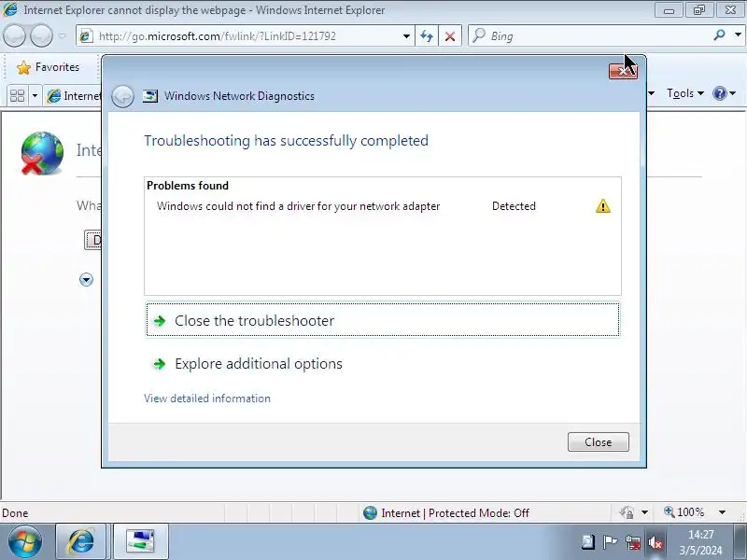Click Network Diagnostics taskbar icon
Viewport: 747px width, 560px height.
pos(140,541)
